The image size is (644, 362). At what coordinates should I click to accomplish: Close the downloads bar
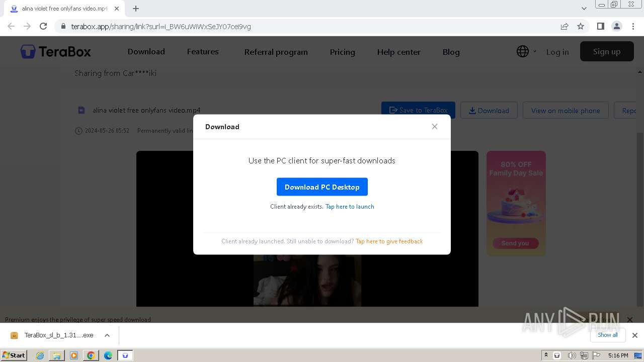coord(634,335)
